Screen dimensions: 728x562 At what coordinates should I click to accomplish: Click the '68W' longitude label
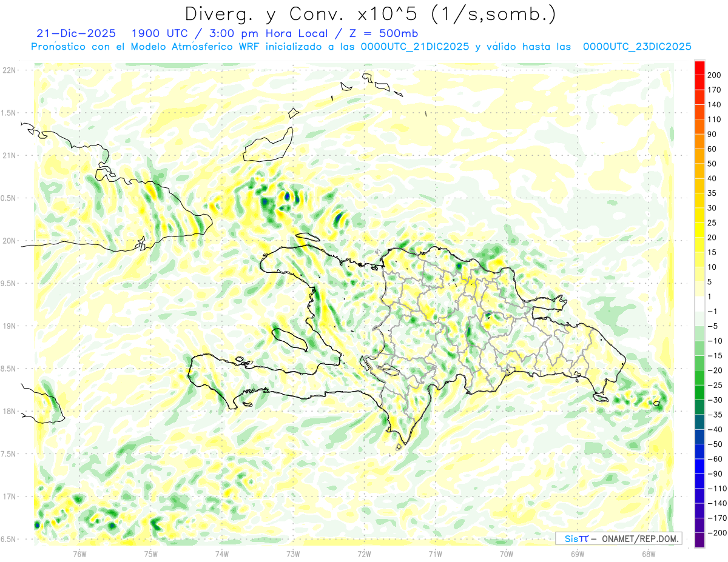click(x=649, y=554)
